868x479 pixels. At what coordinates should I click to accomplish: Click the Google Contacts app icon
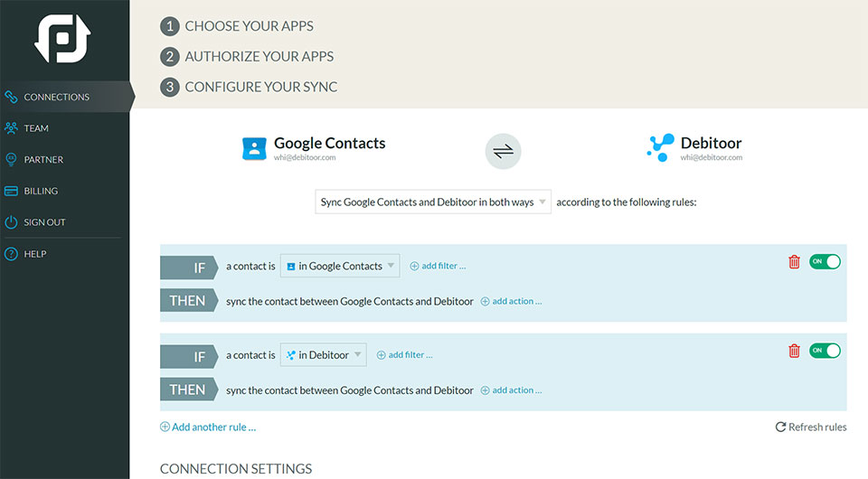click(x=254, y=148)
